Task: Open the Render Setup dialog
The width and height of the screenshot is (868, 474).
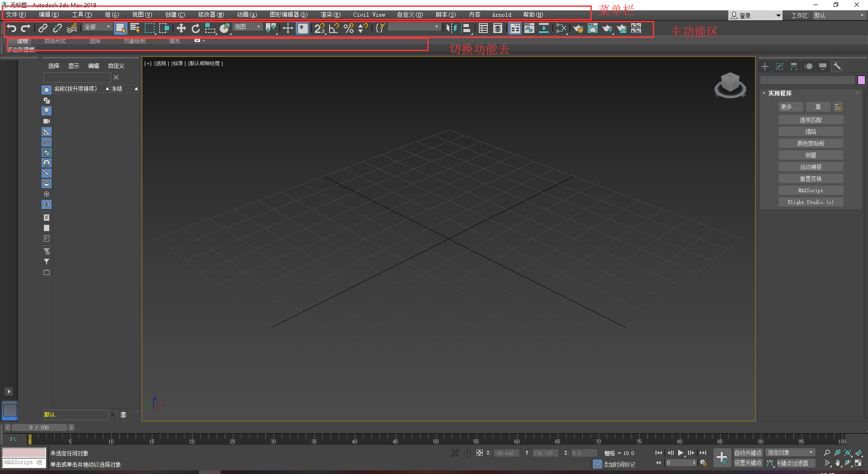Action: click(x=579, y=28)
